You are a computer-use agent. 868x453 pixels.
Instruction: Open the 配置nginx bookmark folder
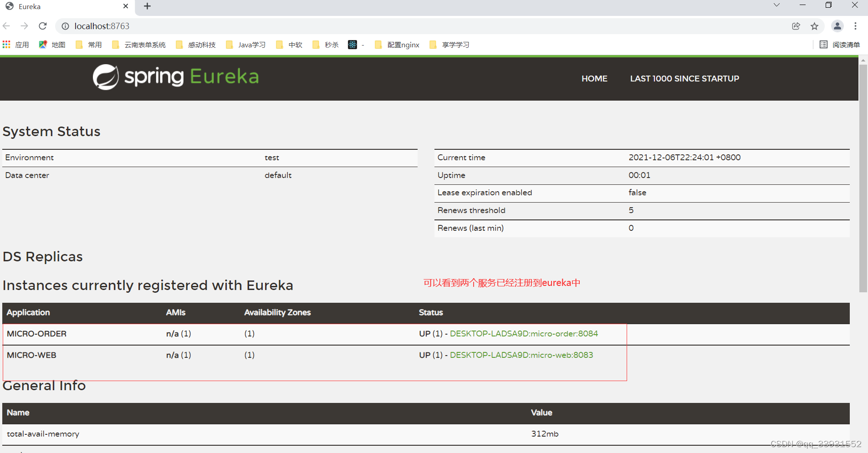(x=397, y=45)
